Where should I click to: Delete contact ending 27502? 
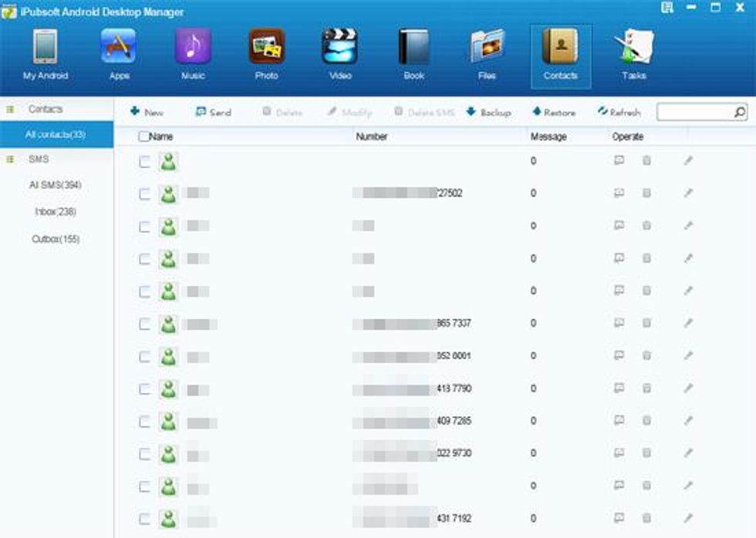pos(646,193)
